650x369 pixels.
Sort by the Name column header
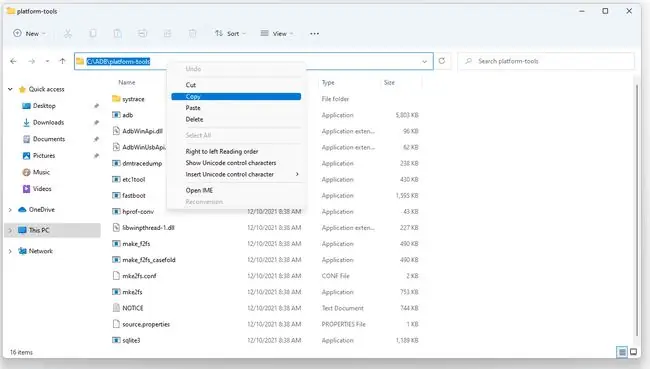pyautogui.click(x=127, y=83)
